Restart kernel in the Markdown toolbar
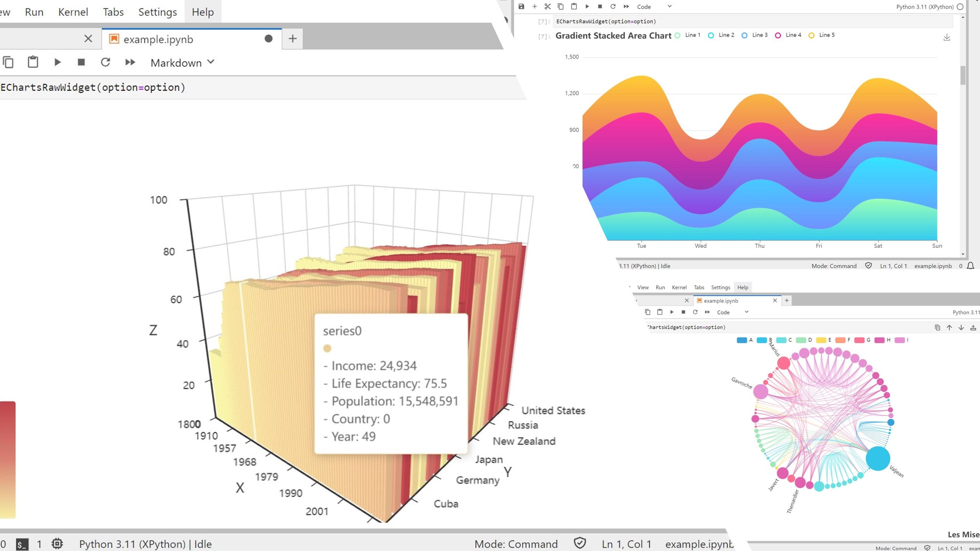The image size is (980, 551). (x=105, y=62)
